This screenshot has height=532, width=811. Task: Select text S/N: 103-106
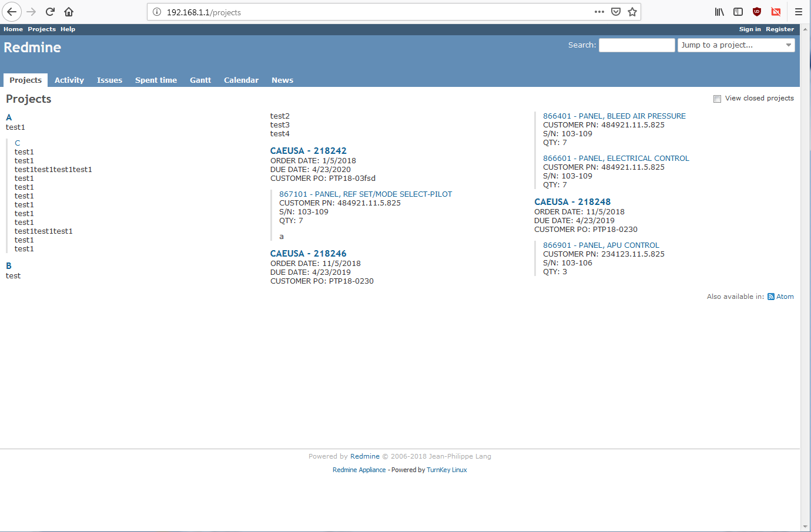point(568,262)
